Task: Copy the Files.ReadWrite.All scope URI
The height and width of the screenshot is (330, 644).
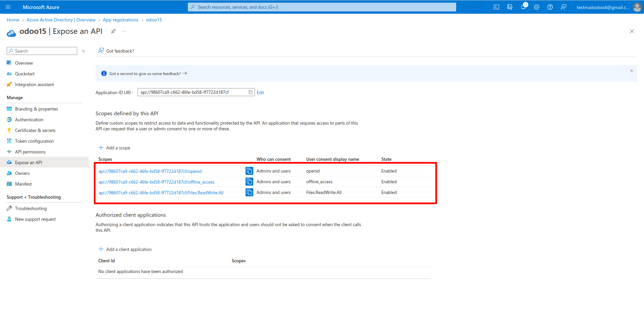Action: (x=249, y=192)
